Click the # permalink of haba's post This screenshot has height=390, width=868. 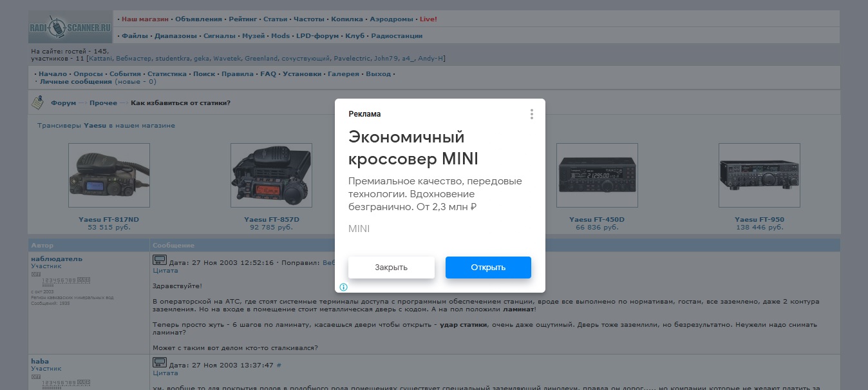pos(279,366)
